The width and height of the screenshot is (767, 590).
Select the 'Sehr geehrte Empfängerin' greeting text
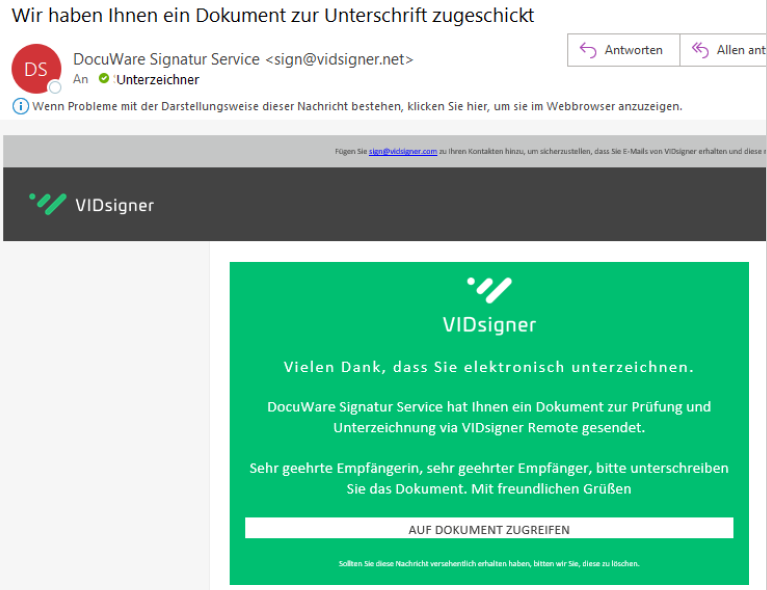(489, 478)
